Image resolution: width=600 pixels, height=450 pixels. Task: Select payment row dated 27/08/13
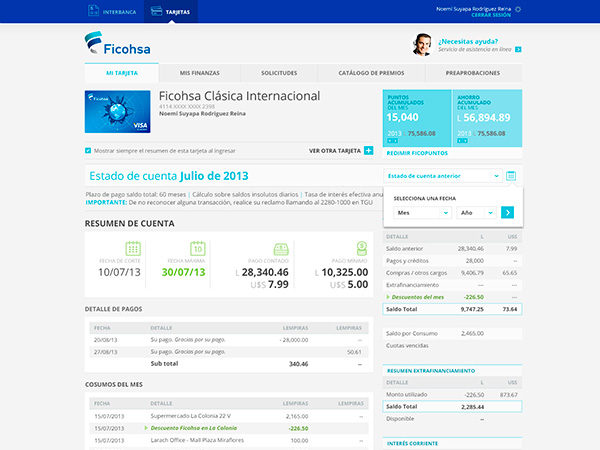pyautogui.click(x=229, y=352)
